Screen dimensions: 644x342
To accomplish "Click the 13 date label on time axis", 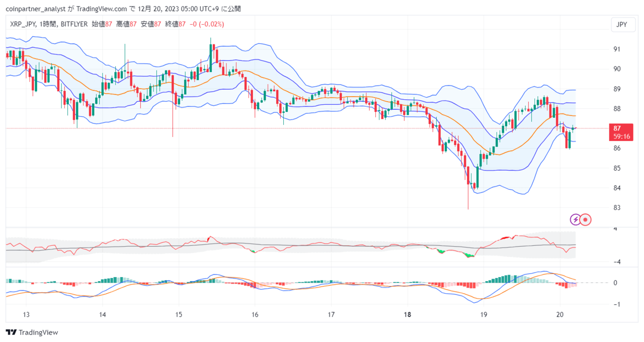I will [x=27, y=315].
